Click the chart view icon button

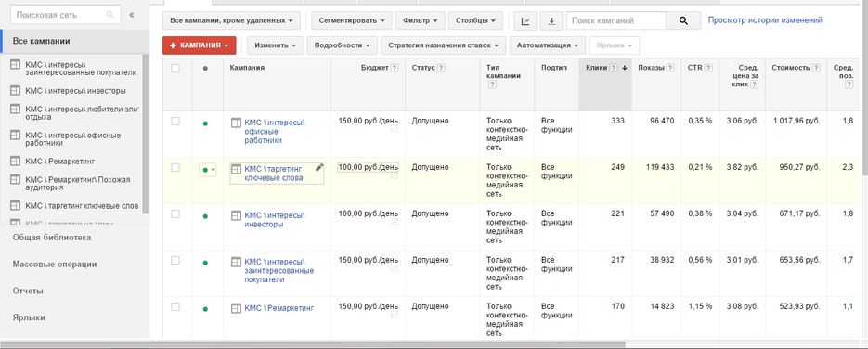(525, 21)
